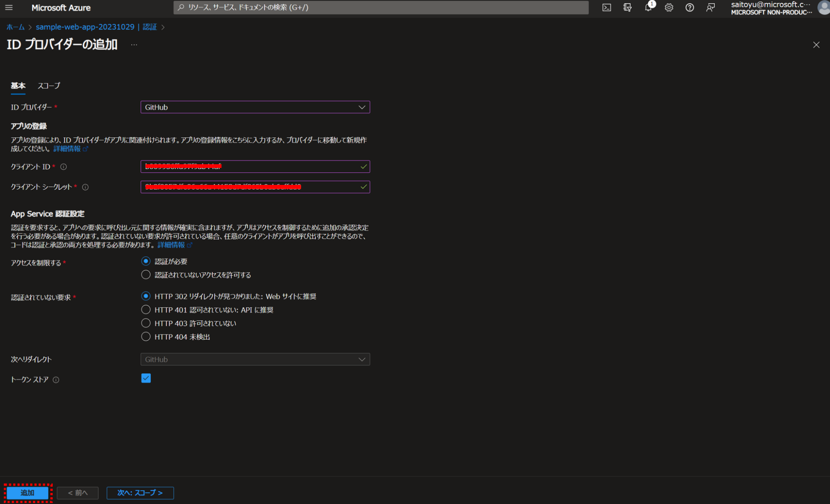Click the < 前へ button
Viewport: 830px width, 504px height.
click(78, 493)
